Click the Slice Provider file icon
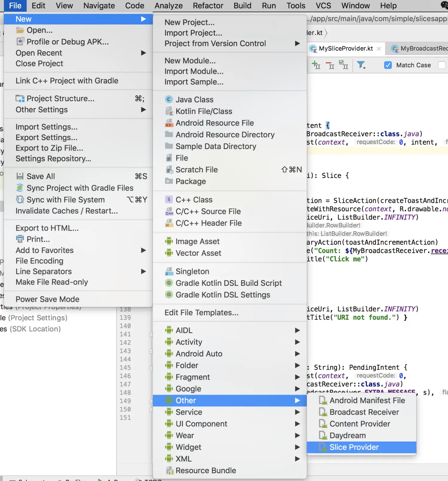Viewport: 448px width, 481px height. click(323, 447)
